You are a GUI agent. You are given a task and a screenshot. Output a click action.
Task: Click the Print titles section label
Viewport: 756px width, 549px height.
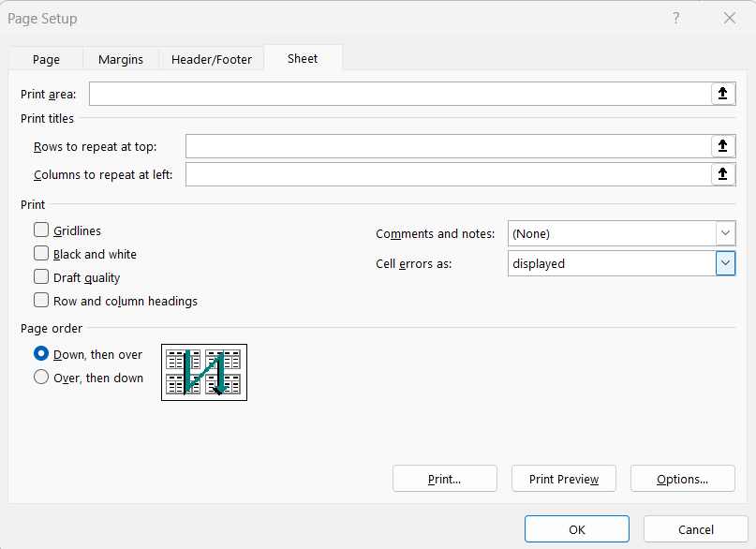[47, 119]
